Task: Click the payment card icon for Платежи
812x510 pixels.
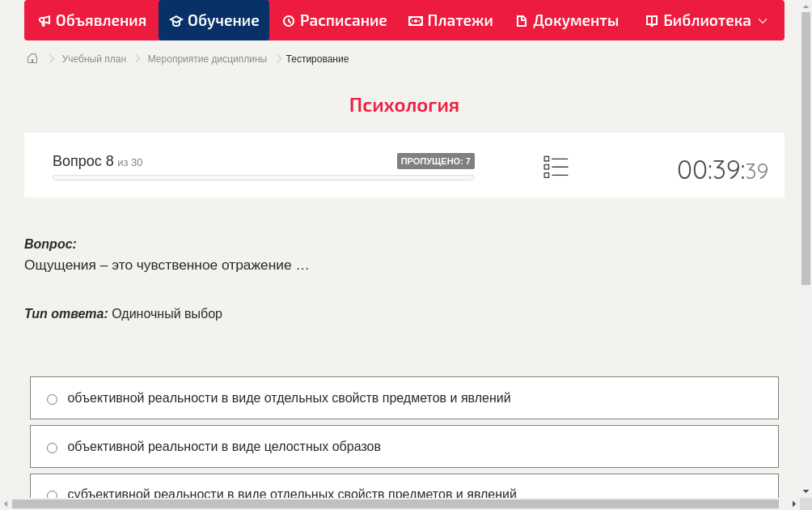Action: click(414, 20)
